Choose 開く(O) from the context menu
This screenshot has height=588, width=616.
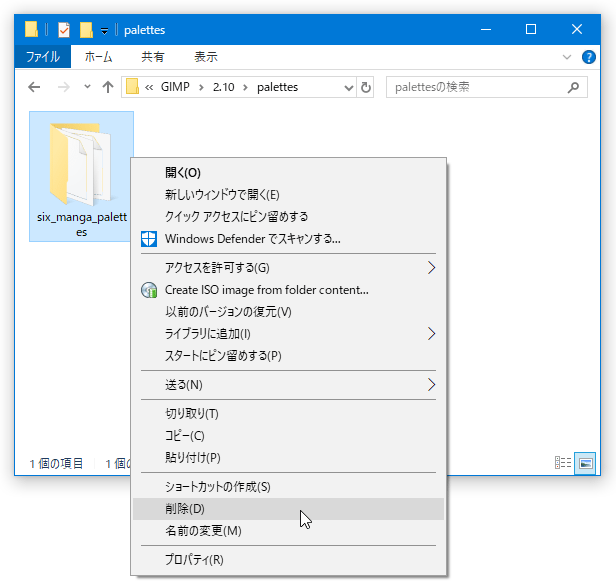click(x=288, y=172)
